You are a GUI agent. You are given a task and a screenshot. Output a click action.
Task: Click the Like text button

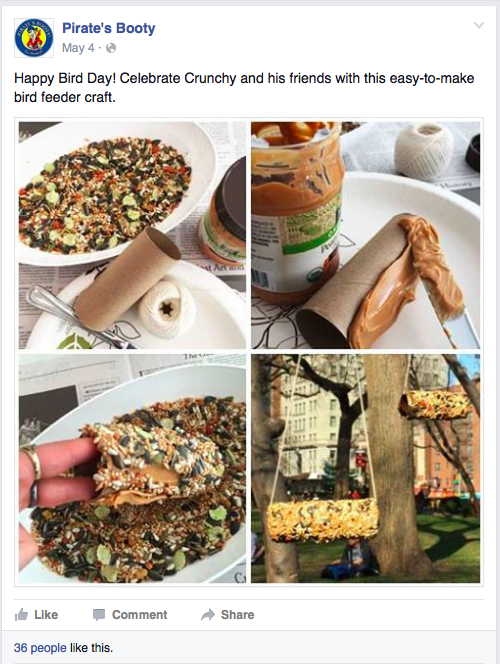(x=46, y=614)
